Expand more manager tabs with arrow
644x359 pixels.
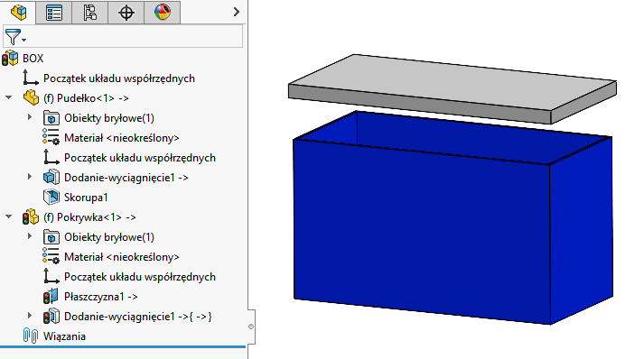[x=236, y=12]
